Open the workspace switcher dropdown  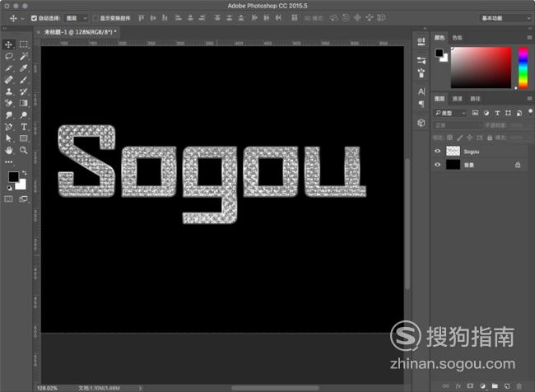[505, 18]
